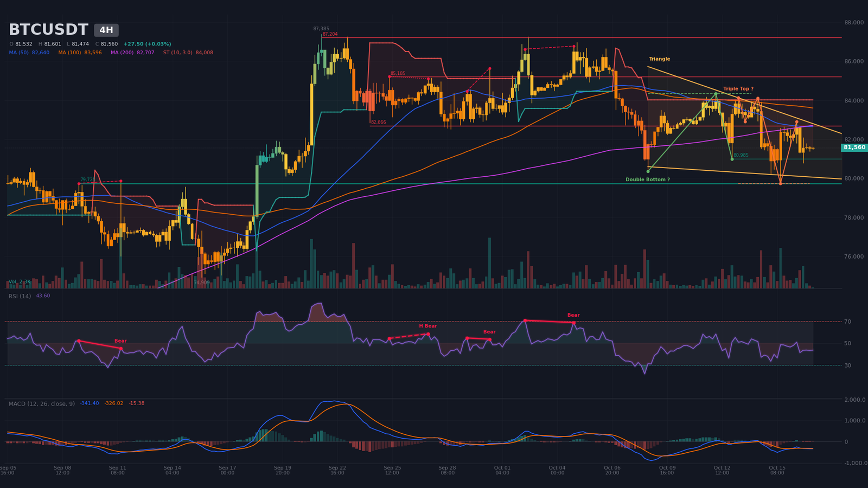Viewport: 868px width, 488px height.
Task: Click the +27.50 (+0.03%) change value
Action: click(x=147, y=44)
